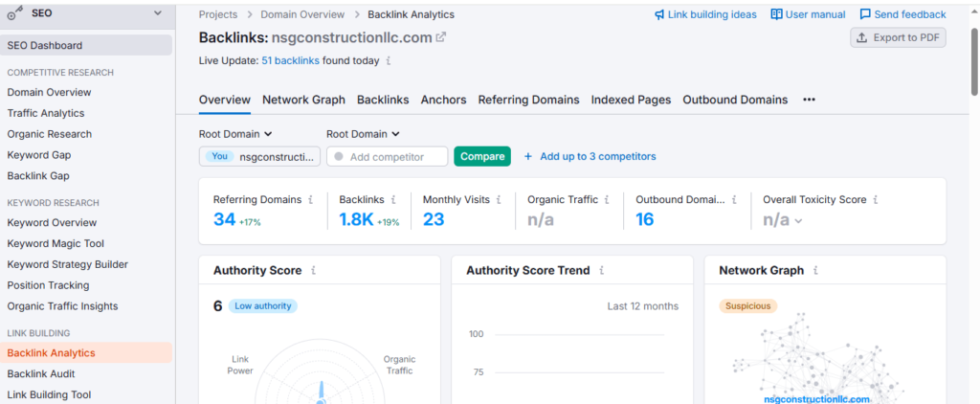The image size is (980, 404).
Task: Switch to Outbound Domains tab
Action: [x=735, y=100]
